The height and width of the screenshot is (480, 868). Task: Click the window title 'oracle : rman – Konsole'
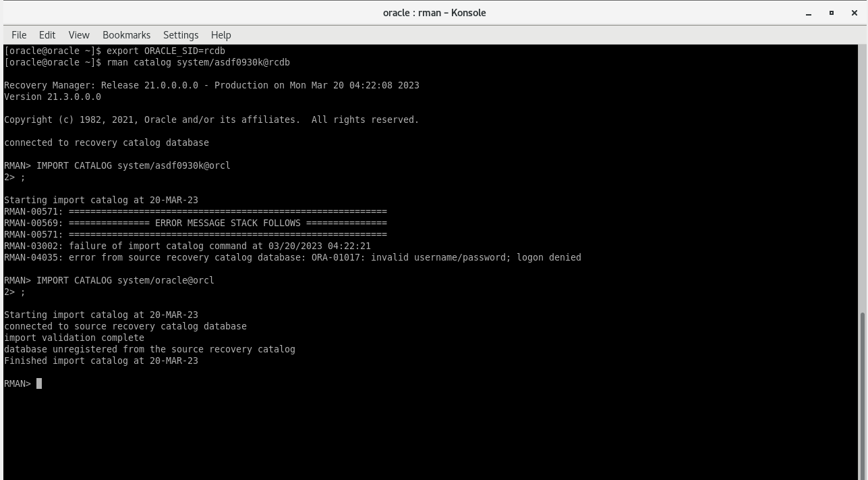[434, 13]
